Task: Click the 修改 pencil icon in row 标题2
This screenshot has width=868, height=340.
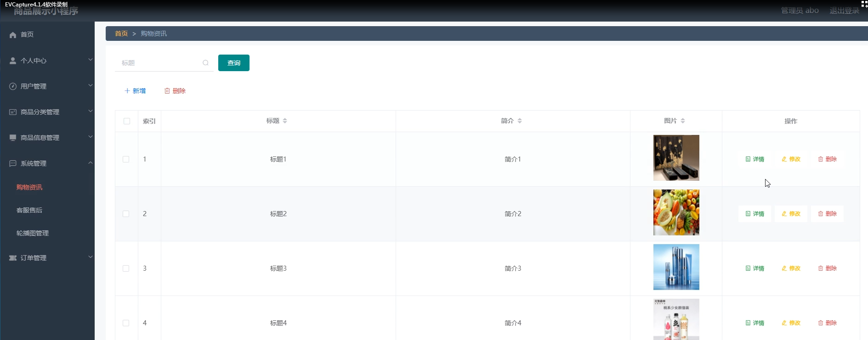Action: 784,214
